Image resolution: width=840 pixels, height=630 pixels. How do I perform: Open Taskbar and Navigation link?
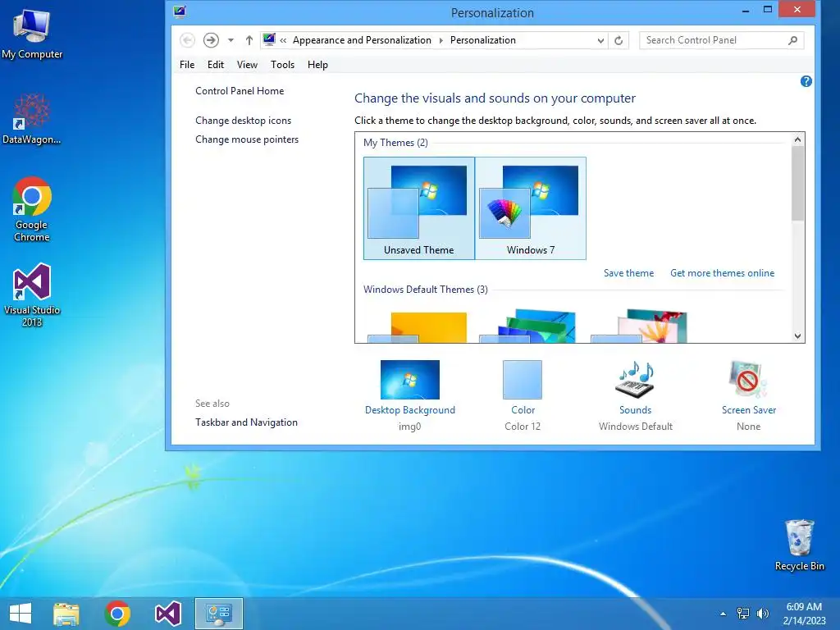246,422
